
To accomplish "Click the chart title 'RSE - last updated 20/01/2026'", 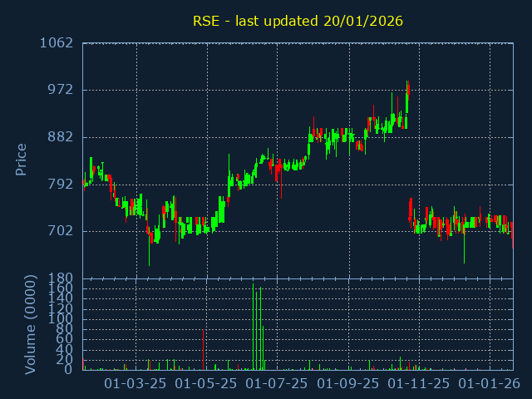I will point(298,21).
